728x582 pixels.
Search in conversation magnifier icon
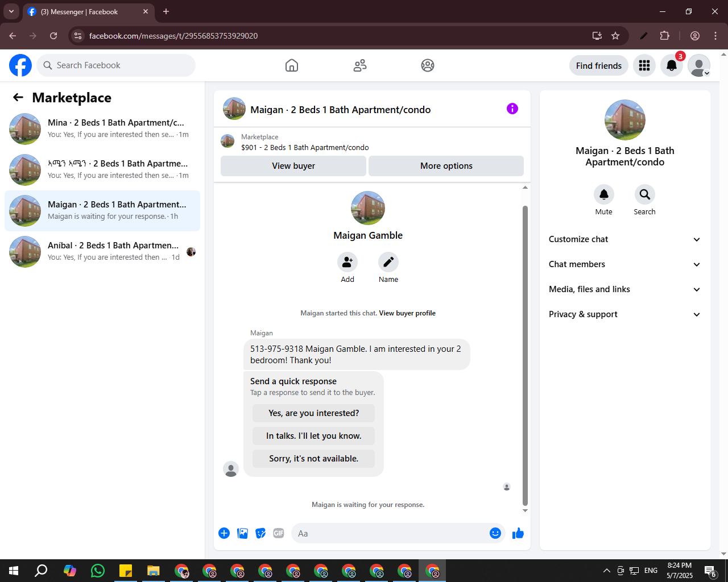[645, 194]
